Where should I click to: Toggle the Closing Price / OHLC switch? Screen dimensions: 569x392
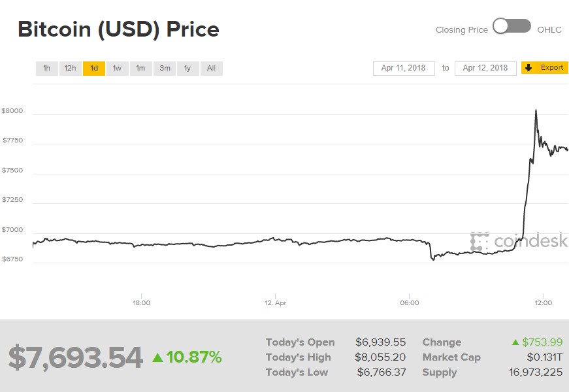(x=512, y=26)
